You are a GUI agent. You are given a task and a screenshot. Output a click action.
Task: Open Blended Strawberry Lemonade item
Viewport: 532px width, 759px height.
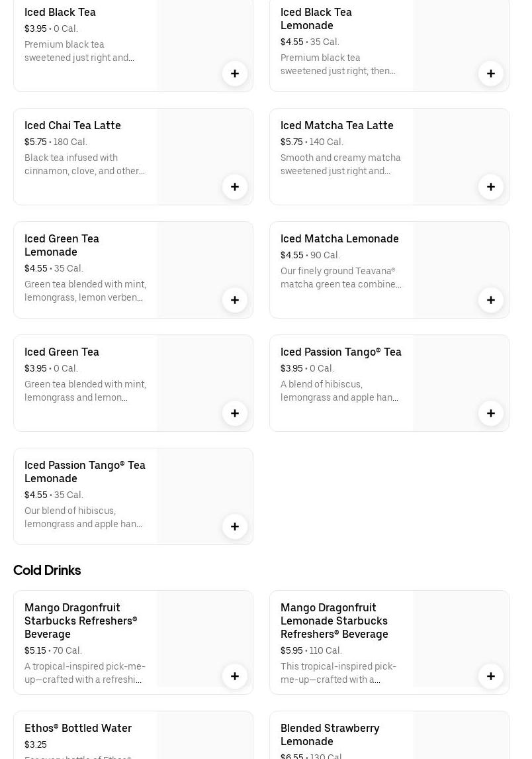coord(330,734)
